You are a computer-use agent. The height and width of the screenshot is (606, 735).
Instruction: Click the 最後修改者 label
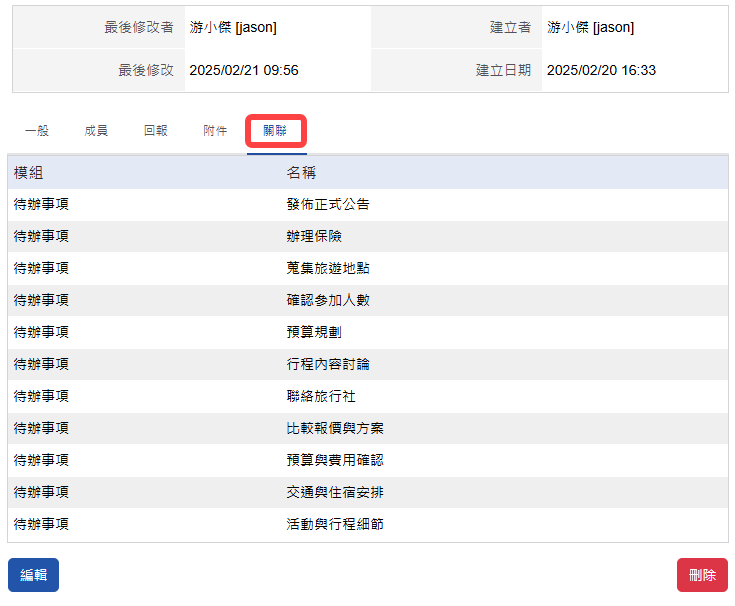pyautogui.click(x=139, y=27)
